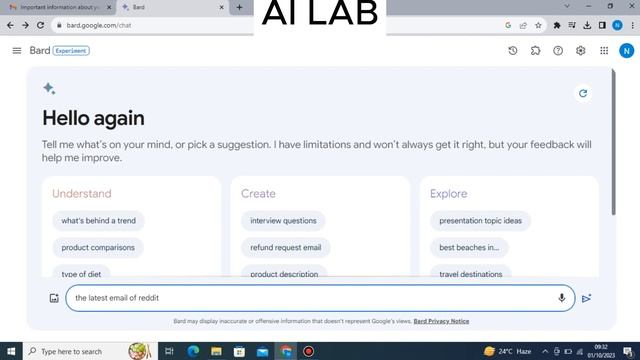Open the screen recorder taskbar icon

pos(309,351)
